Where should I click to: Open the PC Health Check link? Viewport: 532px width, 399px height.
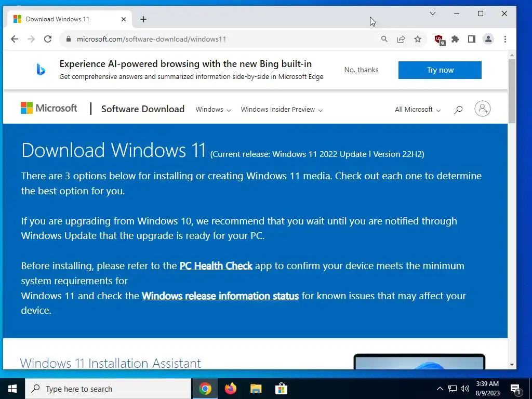[216, 265]
